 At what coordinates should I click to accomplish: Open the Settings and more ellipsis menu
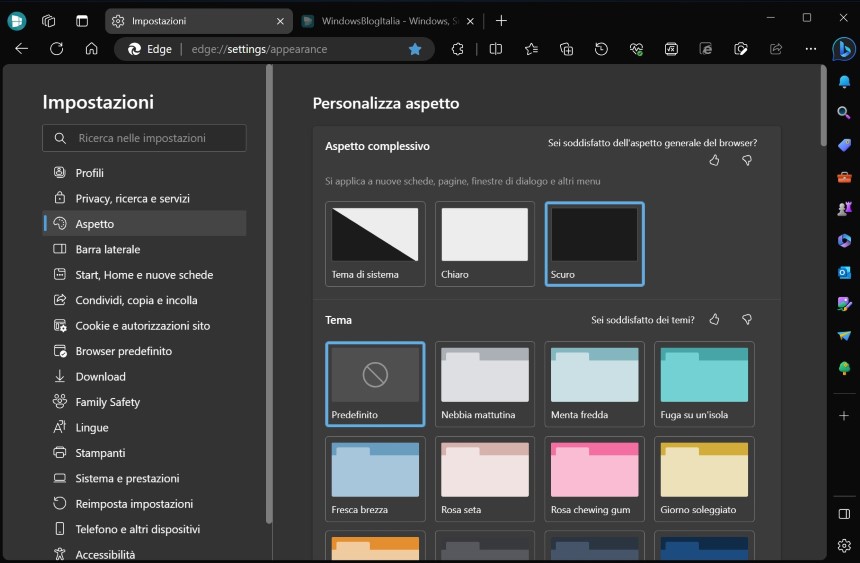tap(811, 49)
